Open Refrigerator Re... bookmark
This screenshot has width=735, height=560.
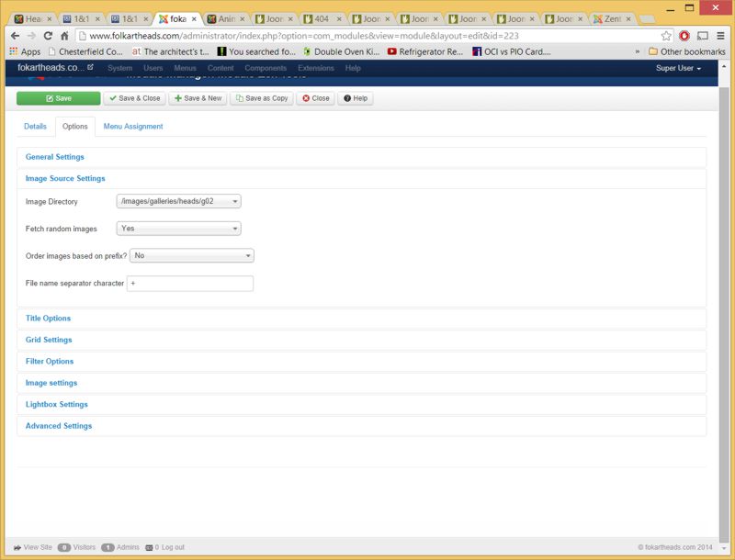coord(425,51)
